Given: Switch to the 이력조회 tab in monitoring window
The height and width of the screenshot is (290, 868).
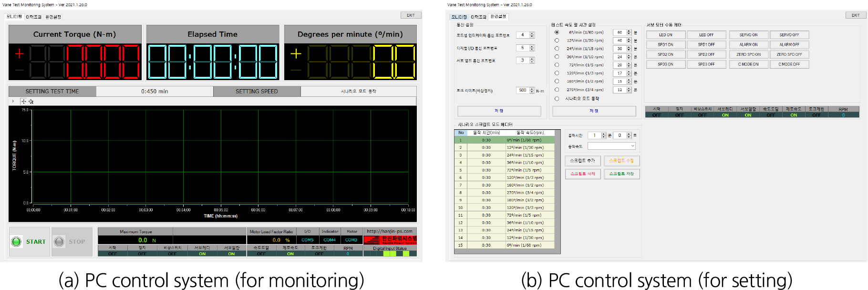Looking at the screenshot, I should pos(33,17).
